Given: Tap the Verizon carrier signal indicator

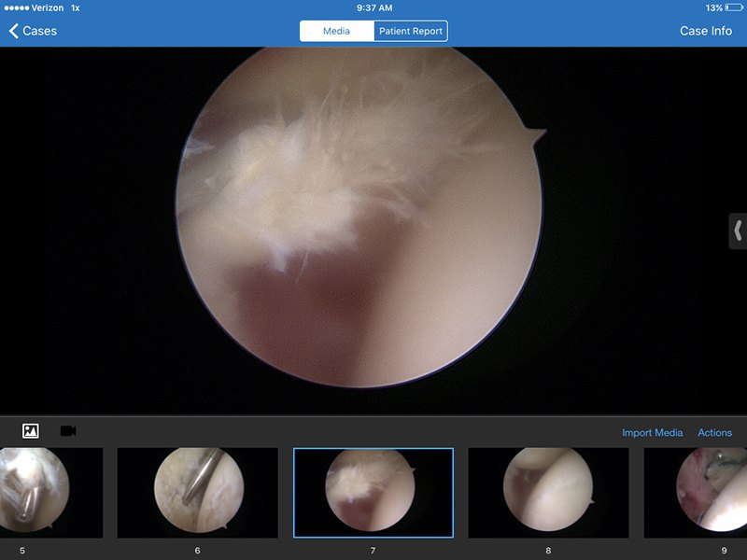Looking at the screenshot, I should pos(34,7).
